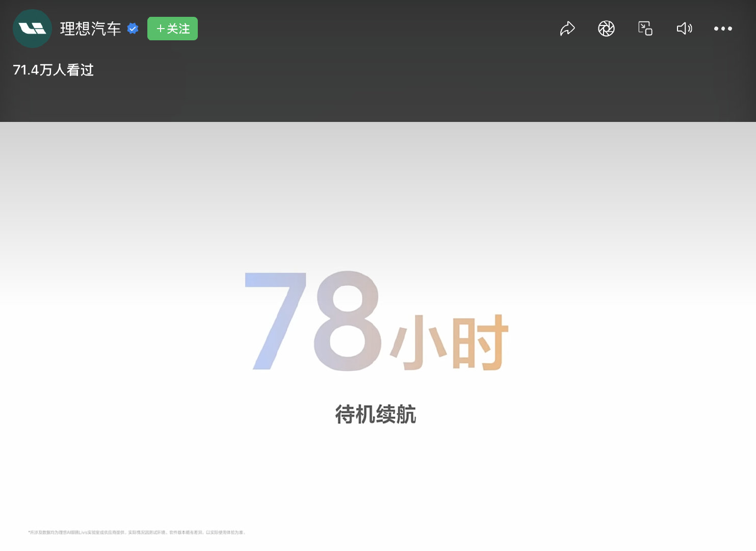Click the 71.4万人看过 view count
The width and height of the screenshot is (756, 551).
point(53,70)
